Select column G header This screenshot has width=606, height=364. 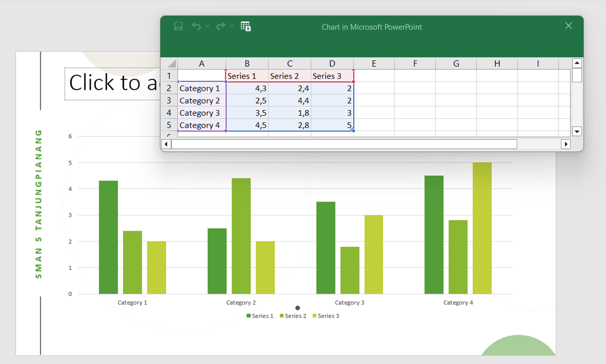[x=456, y=64]
